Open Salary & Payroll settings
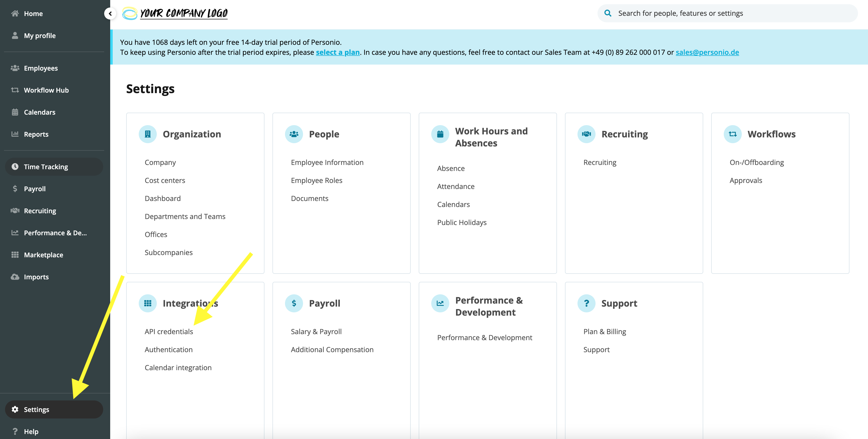 [316, 332]
